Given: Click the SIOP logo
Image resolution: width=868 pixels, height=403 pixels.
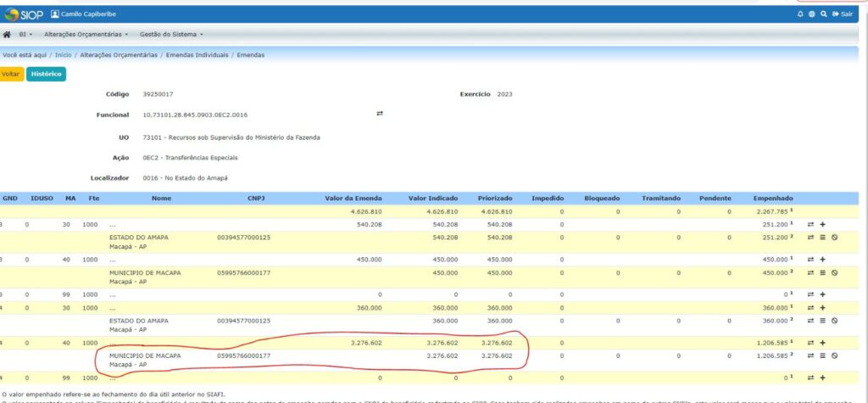Looking at the screenshot, I should (x=23, y=14).
